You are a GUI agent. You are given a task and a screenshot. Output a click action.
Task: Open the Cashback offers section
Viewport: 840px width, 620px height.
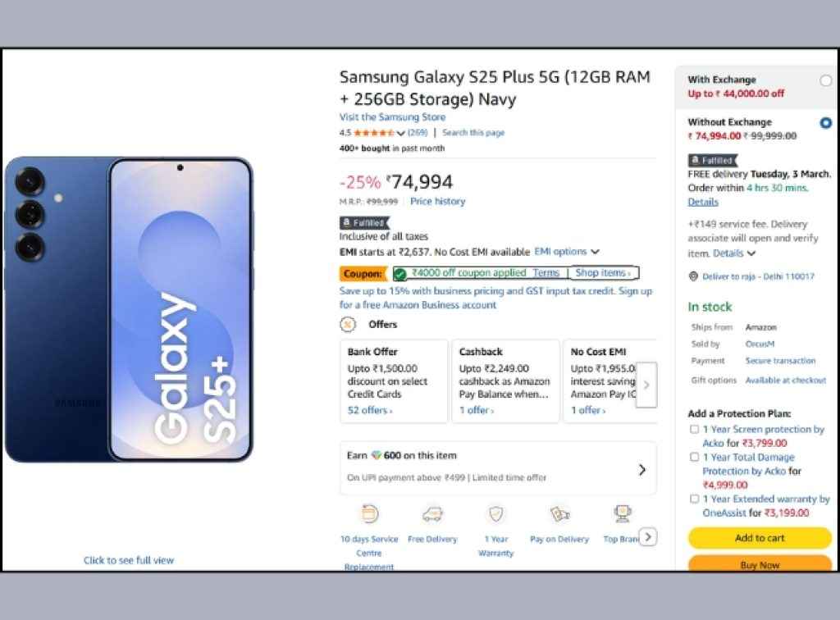(x=505, y=377)
